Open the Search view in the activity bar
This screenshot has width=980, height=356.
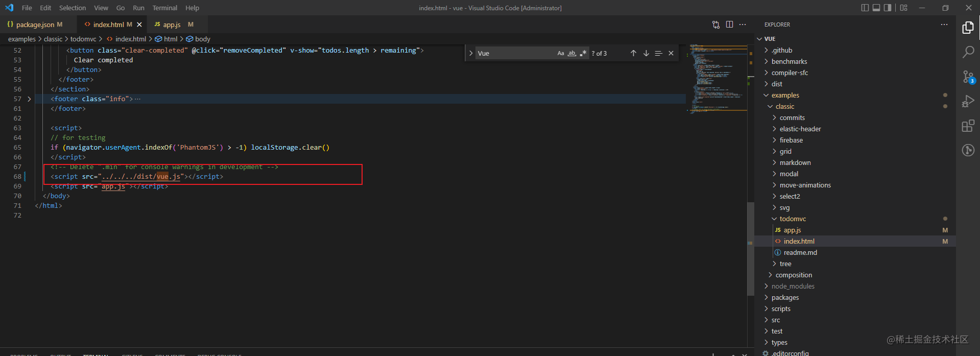coord(968,52)
